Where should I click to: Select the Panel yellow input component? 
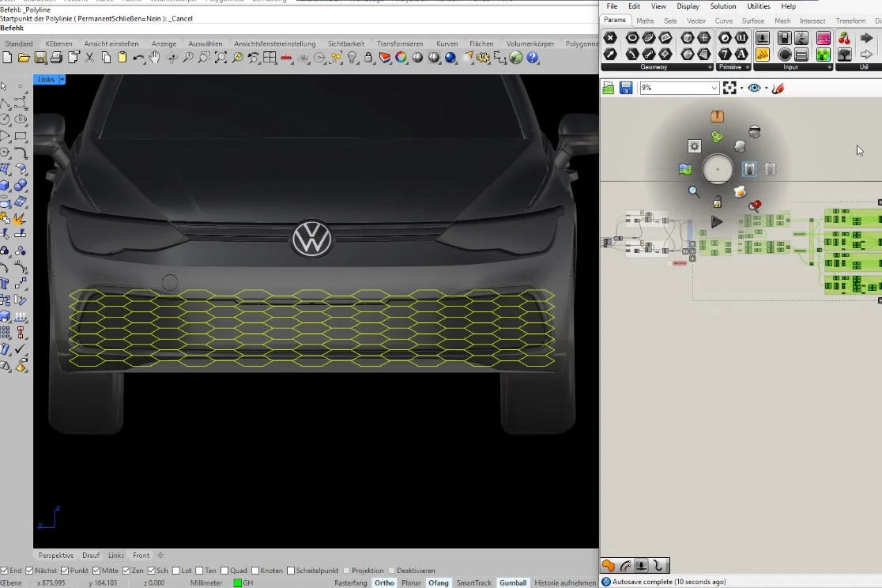coord(763,54)
